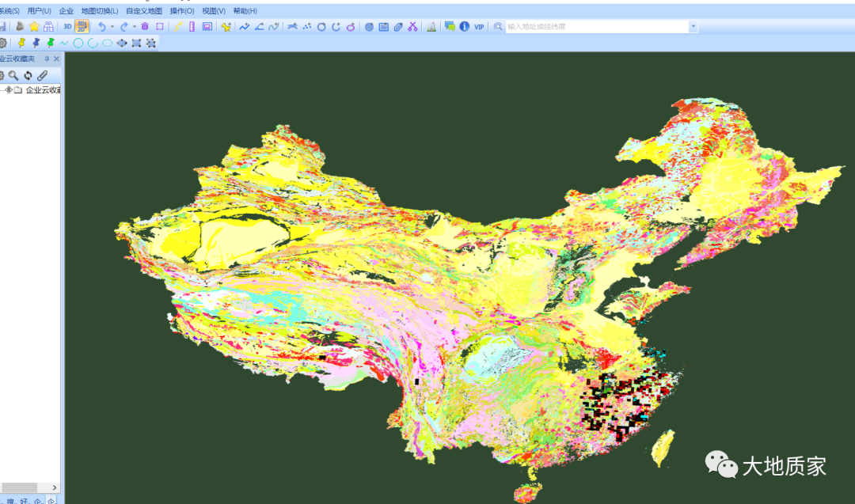The image size is (855, 504).
Task: Click the redo arrow icon
Action: (x=123, y=26)
